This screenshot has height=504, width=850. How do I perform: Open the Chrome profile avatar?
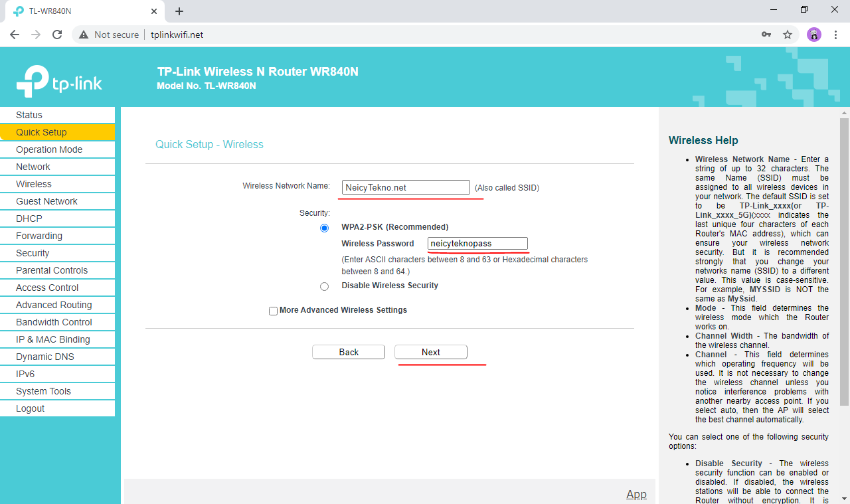[x=814, y=35]
